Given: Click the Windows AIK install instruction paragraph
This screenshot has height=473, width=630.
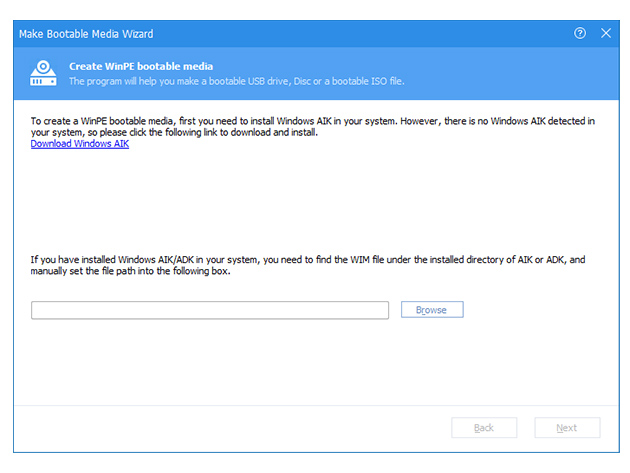Looking at the screenshot, I should click(313, 127).
